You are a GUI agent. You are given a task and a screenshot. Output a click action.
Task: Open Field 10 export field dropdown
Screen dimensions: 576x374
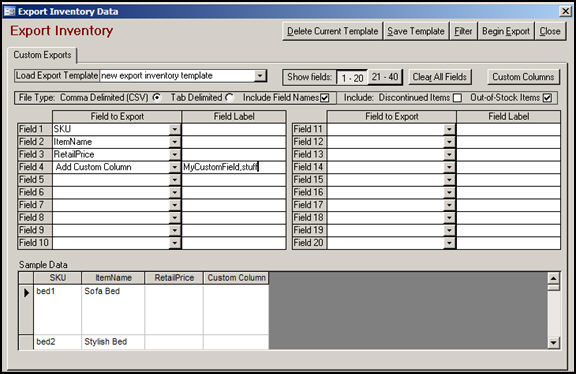(175, 243)
